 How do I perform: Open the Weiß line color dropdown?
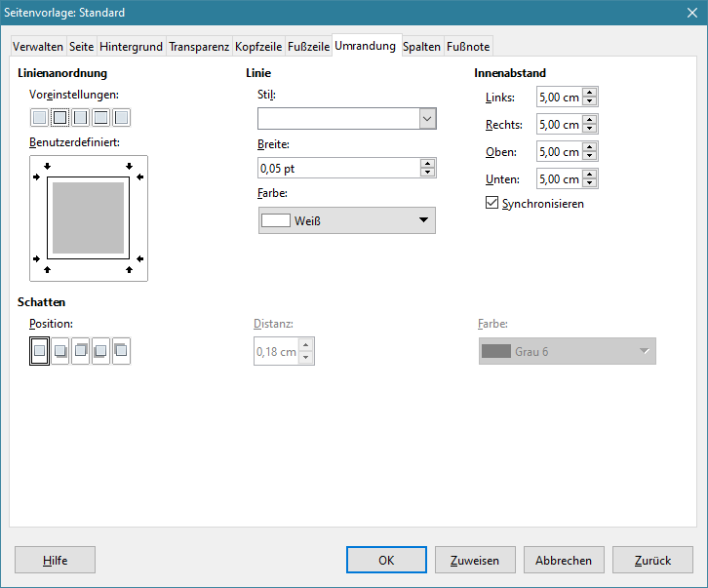pyautogui.click(x=347, y=220)
